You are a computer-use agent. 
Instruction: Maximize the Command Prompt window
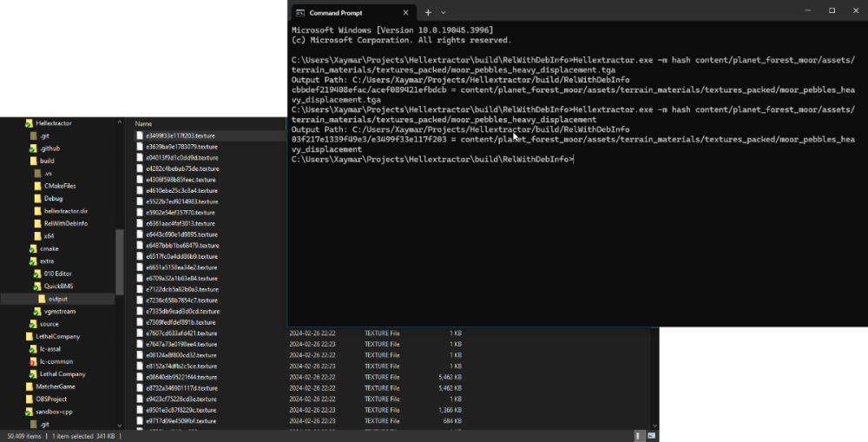[x=832, y=10]
